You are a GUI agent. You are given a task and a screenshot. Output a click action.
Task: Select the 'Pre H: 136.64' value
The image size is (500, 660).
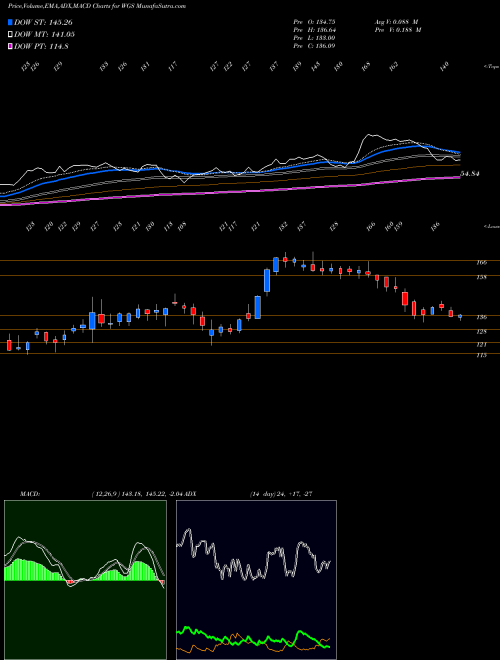[x=314, y=30]
